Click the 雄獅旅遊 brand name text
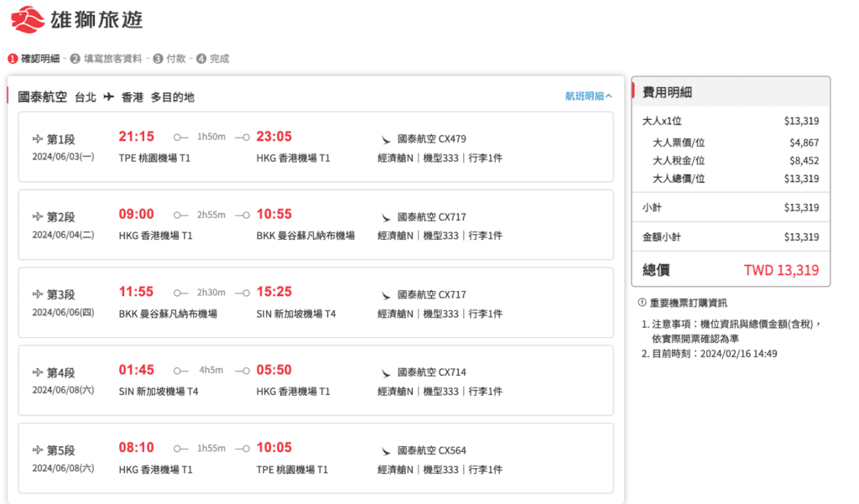859x504 pixels. pos(96,20)
